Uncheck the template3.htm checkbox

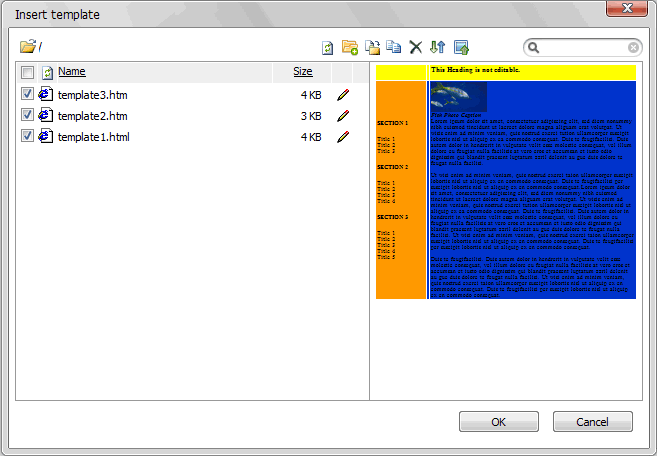tap(27, 95)
